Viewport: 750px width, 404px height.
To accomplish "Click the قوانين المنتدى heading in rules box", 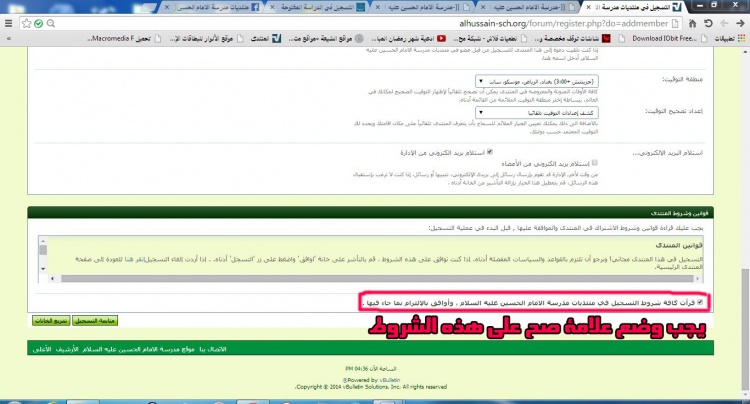I will 679,245.
